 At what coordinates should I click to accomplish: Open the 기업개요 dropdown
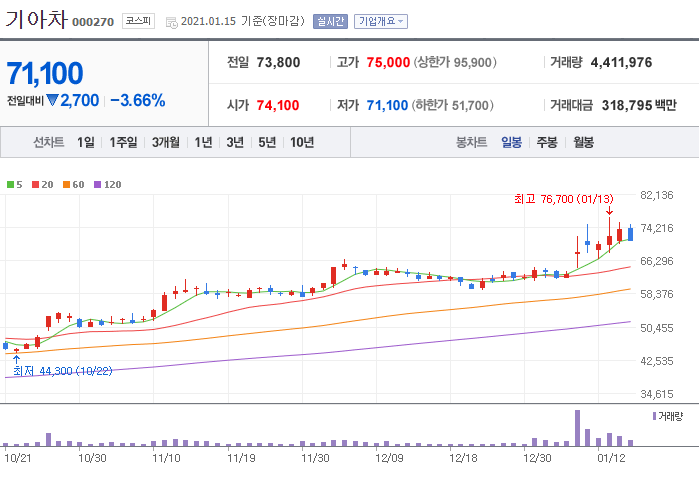pyautogui.click(x=381, y=21)
